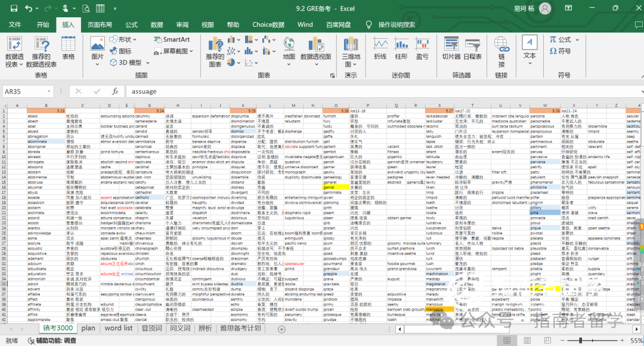Insert a PivotTable (数据透视表)

click(x=14, y=52)
